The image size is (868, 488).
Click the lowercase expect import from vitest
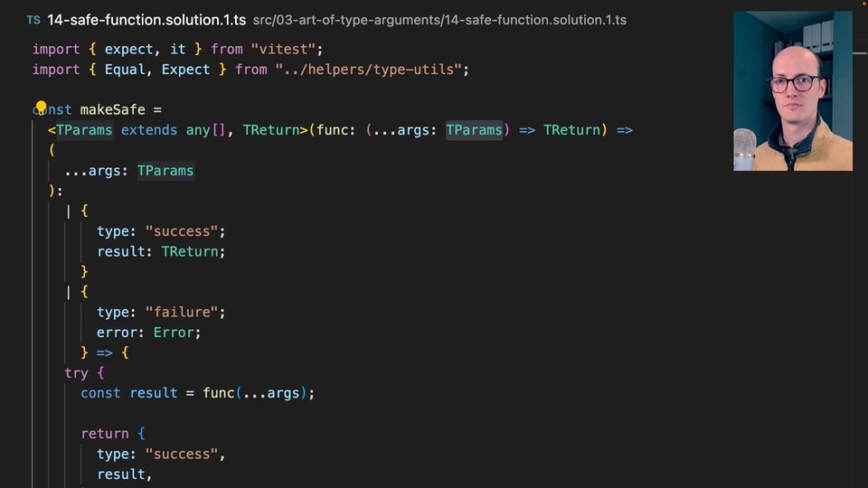(x=129, y=49)
